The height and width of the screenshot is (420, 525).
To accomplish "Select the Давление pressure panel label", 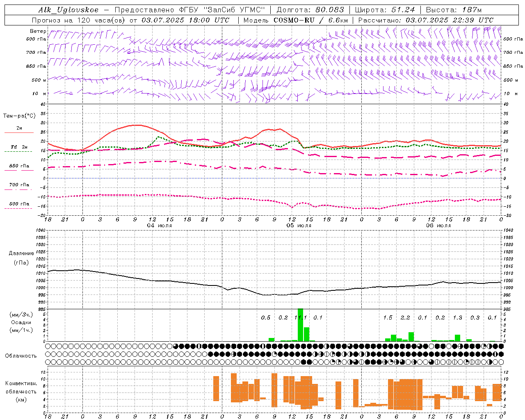I will tap(21, 253).
